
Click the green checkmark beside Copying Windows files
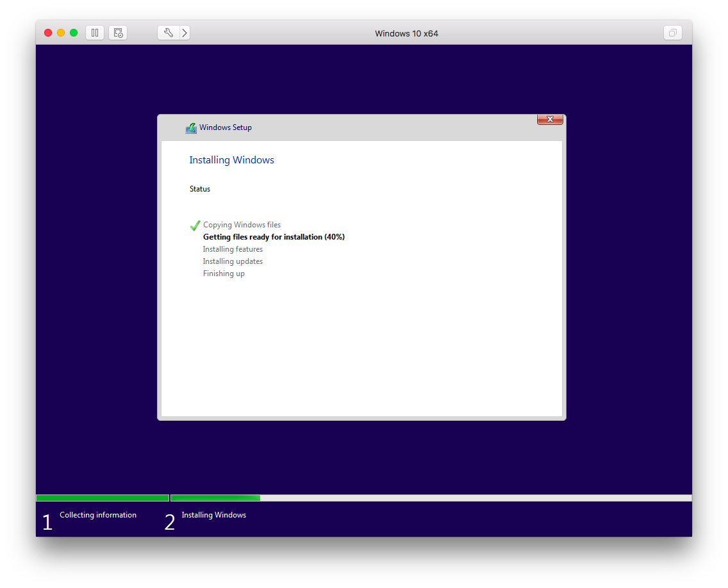(x=195, y=225)
